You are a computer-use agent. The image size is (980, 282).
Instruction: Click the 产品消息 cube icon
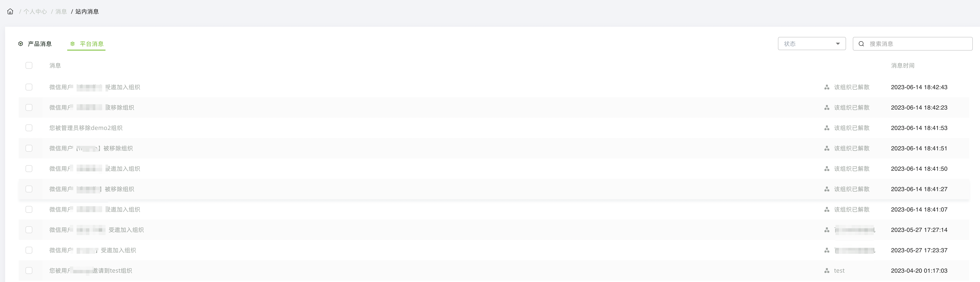pos(21,44)
